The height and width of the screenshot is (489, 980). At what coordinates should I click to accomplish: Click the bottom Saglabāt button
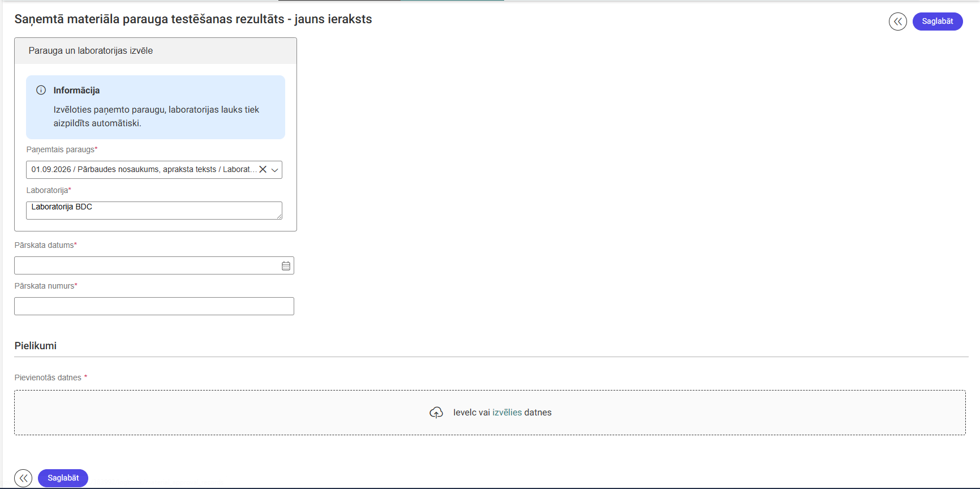(x=63, y=478)
